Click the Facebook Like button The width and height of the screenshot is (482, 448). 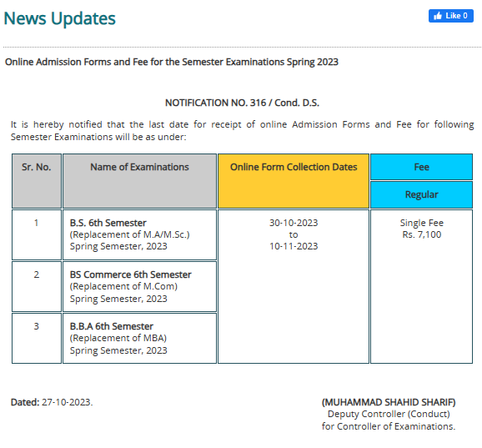tap(450, 16)
